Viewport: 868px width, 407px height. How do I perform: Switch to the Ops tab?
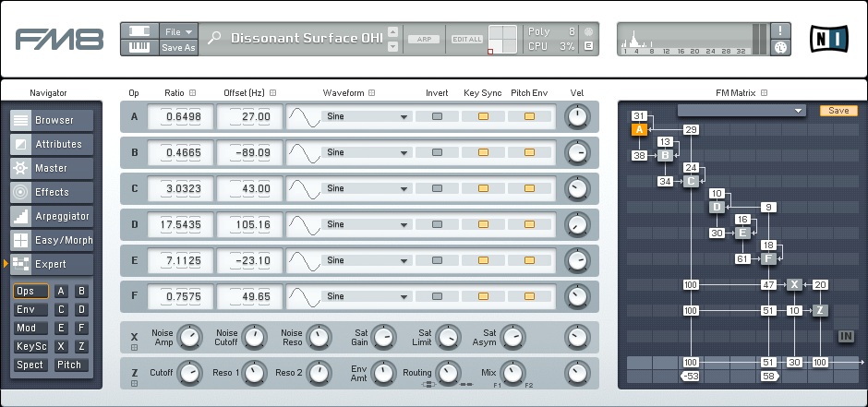click(30, 292)
